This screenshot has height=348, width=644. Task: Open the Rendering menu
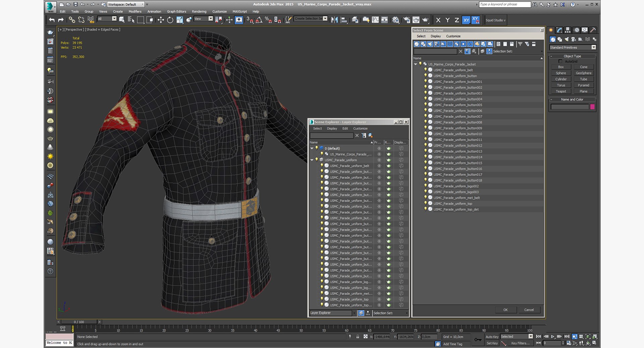pyautogui.click(x=199, y=11)
